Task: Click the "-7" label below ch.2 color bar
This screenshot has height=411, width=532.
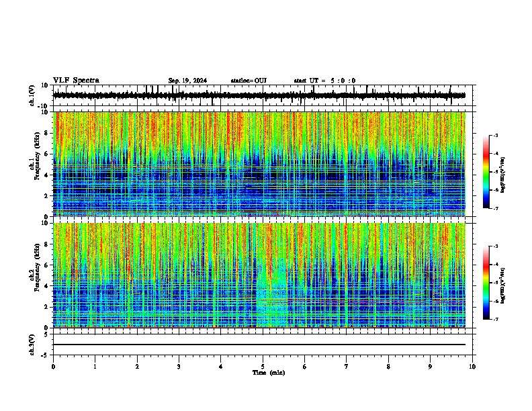Action: point(496,320)
